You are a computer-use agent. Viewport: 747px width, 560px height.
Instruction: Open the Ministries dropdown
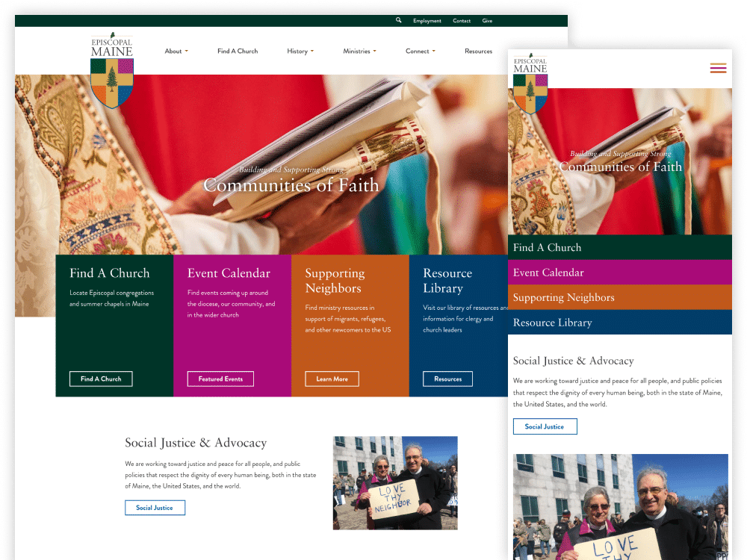(359, 52)
